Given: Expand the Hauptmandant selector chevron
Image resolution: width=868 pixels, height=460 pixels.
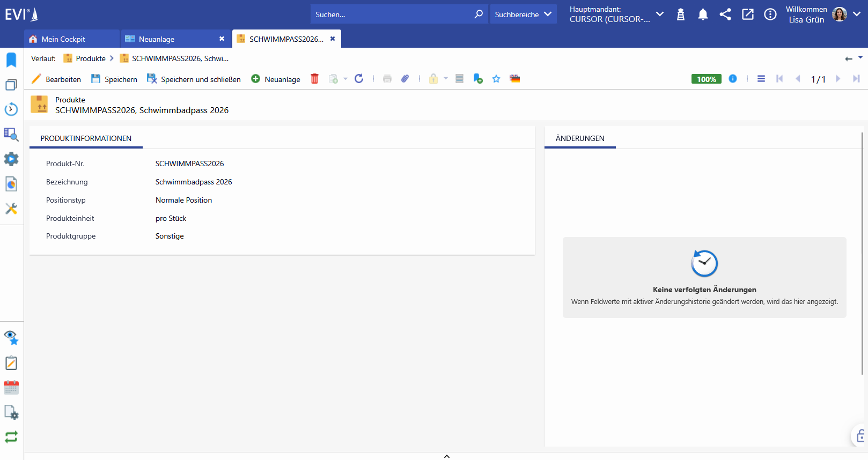Looking at the screenshot, I should point(660,14).
